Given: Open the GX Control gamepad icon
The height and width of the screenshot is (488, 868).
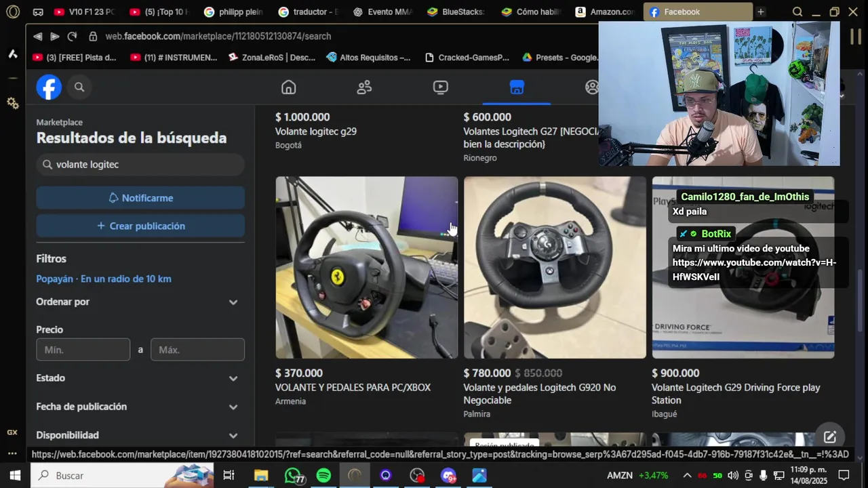Looking at the screenshot, I should [x=38, y=12].
